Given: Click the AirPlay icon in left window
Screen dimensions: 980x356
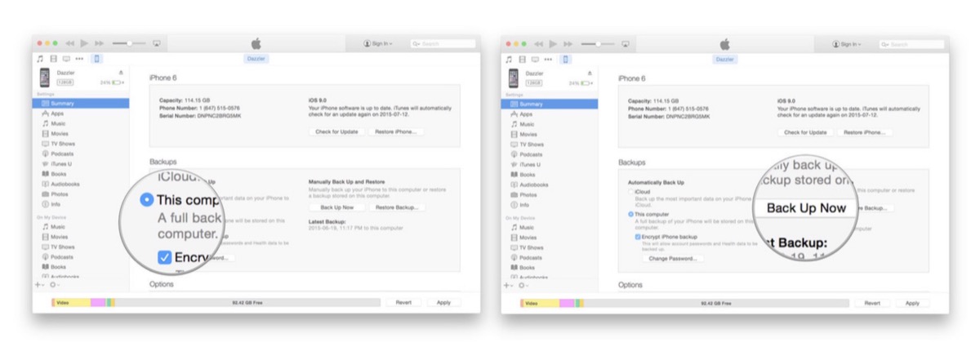Looking at the screenshot, I should [157, 42].
